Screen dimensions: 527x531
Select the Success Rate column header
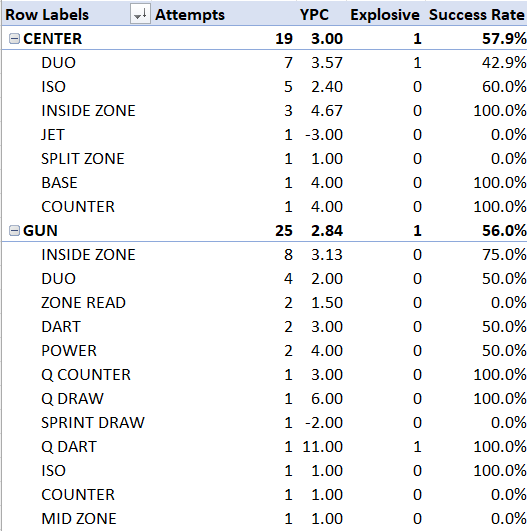point(477,15)
